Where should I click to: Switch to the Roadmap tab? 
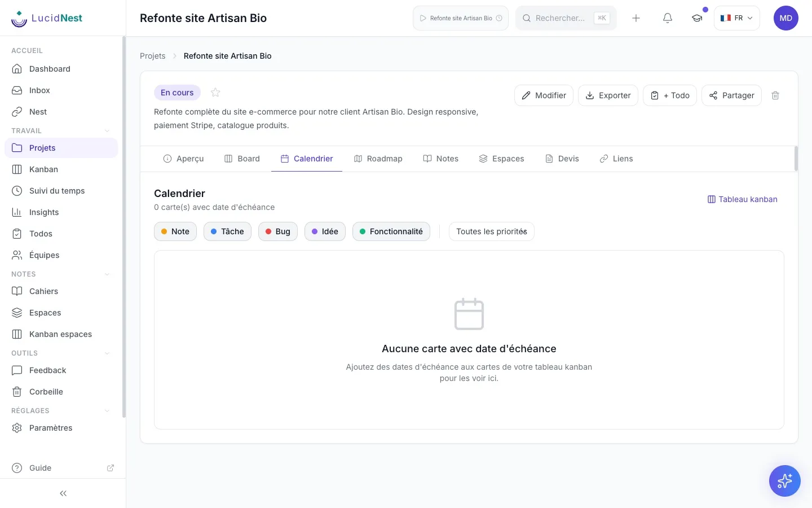click(x=378, y=159)
